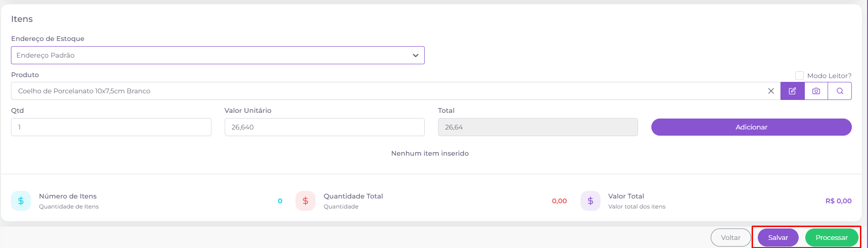Screen dimensions: 868x248
Task: Click the Valor Total dollar icon
Action: [x=590, y=201]
